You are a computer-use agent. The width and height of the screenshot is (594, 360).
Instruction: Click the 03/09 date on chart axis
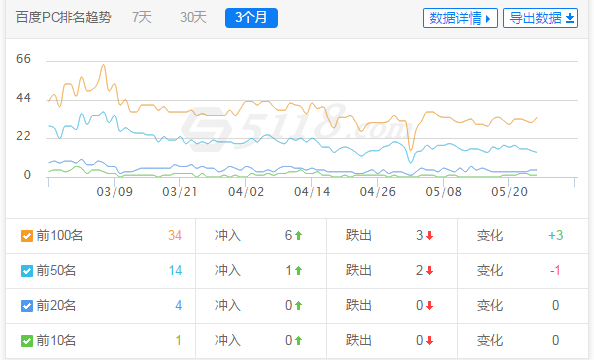pos(115,192)
